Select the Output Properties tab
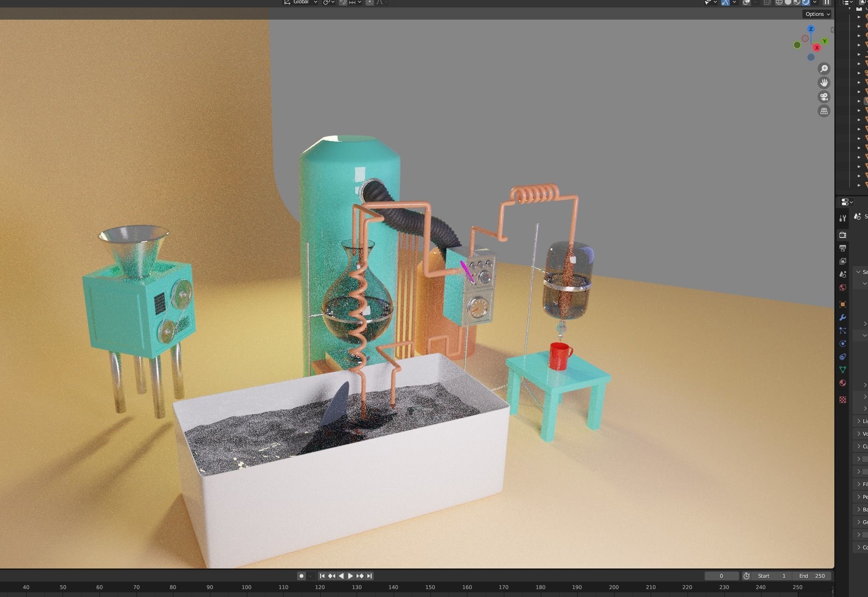Image resolution: width=868 pixels, height=597 pixels. click(843, 249)
